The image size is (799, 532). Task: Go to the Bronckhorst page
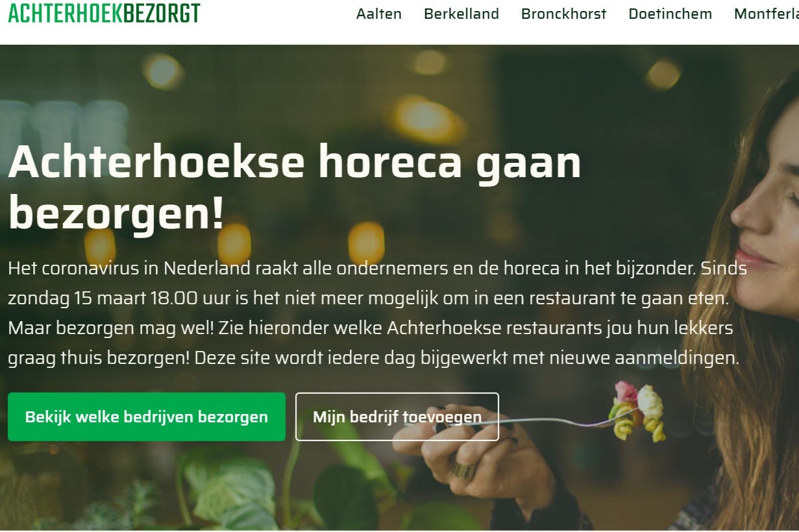pyautogui.click(x=563, y=14)
